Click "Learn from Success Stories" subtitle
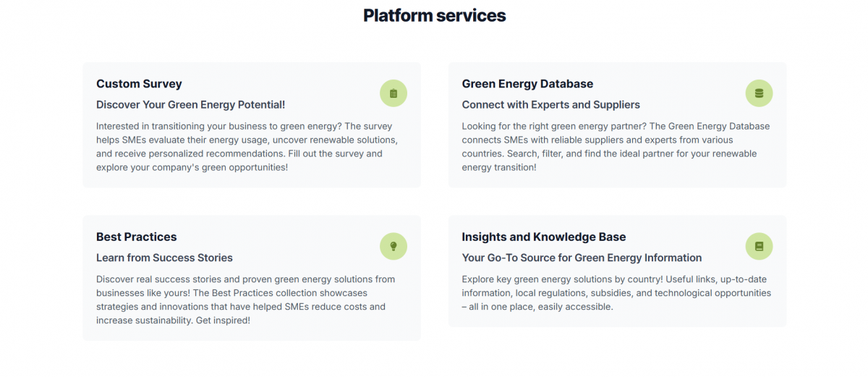The height and width of the screenshot is (377, 868). (164, 258)
